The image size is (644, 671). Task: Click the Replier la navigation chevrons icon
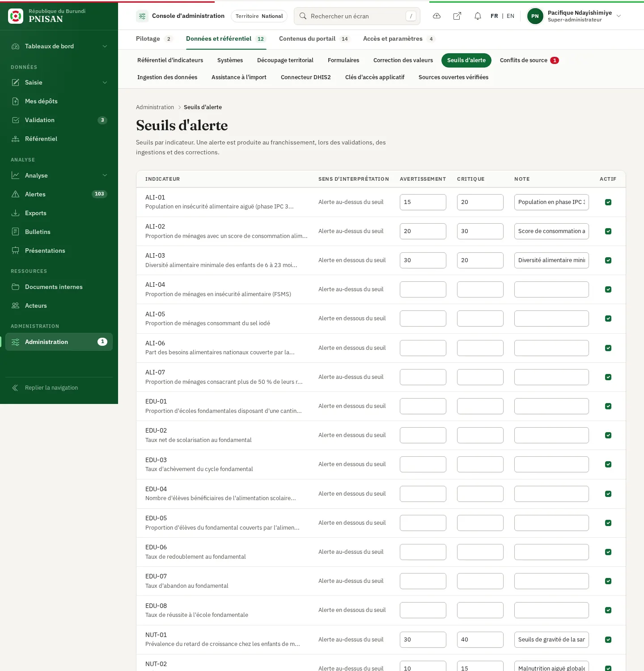[x=16, y=388]
